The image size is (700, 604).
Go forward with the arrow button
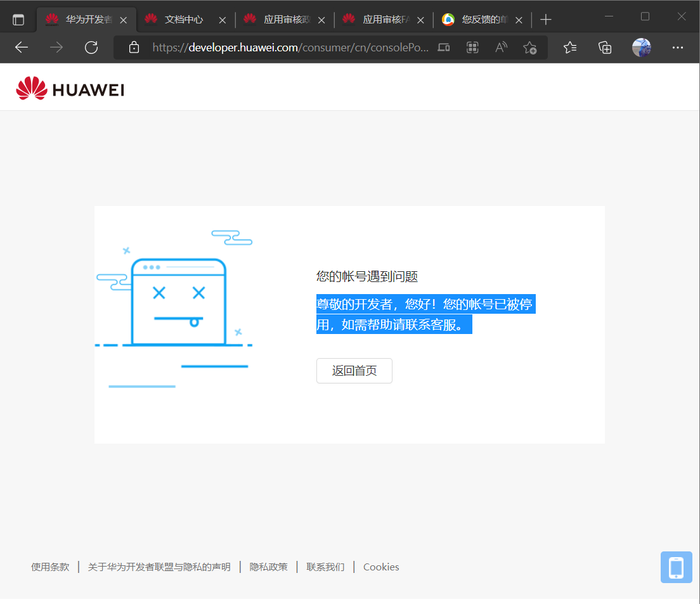(x=56, y=48)
